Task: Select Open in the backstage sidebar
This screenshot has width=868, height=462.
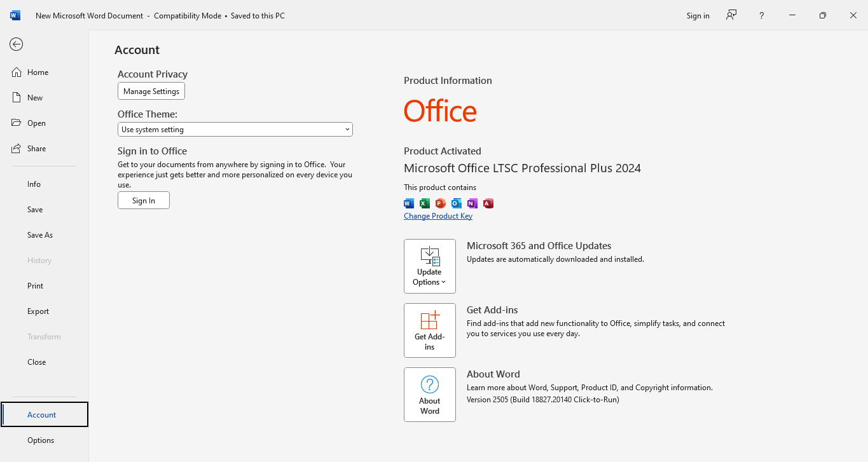Action: pyautogui.click(x=44, y=123)
